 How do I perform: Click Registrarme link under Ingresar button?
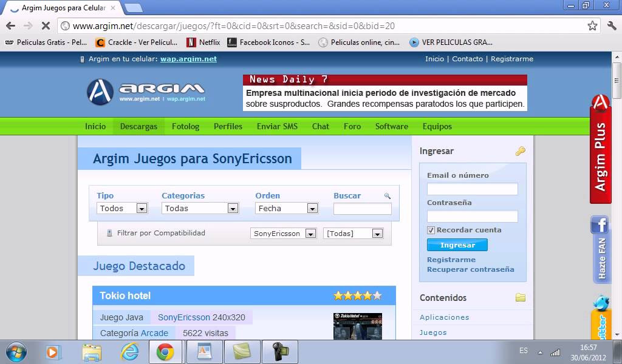pos(451,260)
